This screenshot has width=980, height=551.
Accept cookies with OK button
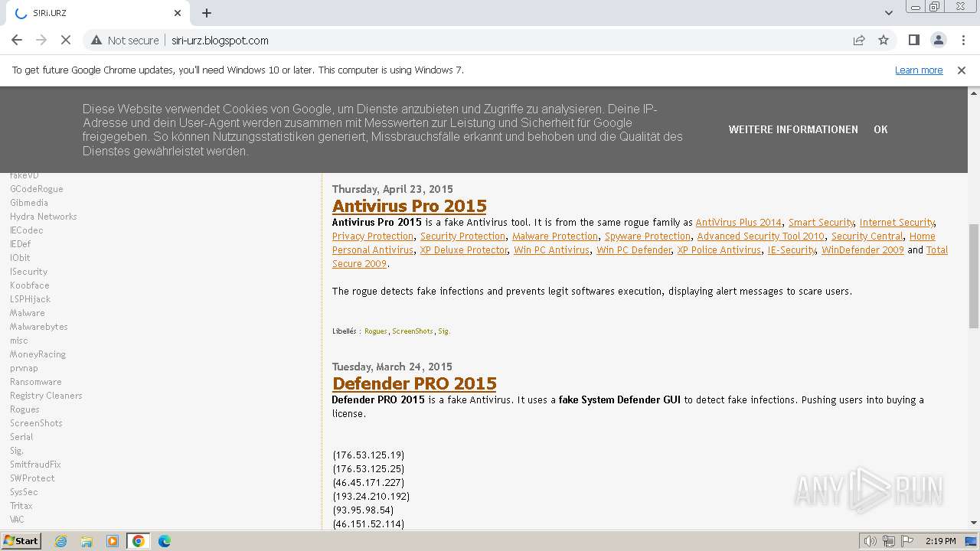pyautogui.click(x=880, y=129)
